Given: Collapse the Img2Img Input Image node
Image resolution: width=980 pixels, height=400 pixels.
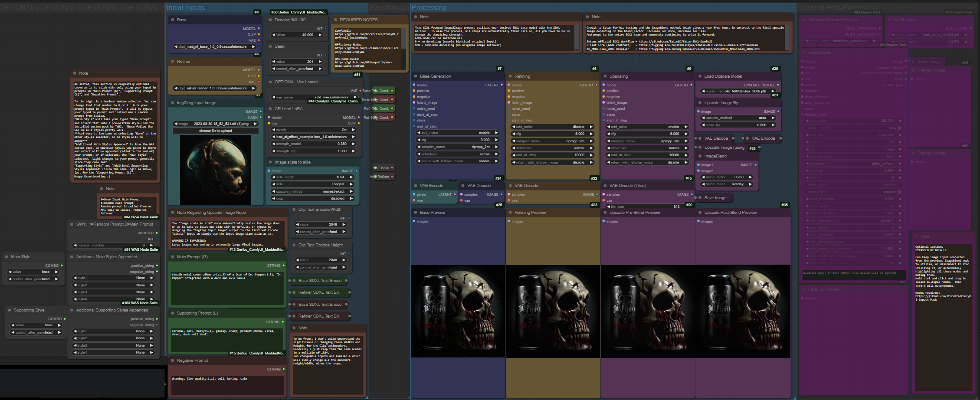Looking at the screenshot, I should pos(172,103).
